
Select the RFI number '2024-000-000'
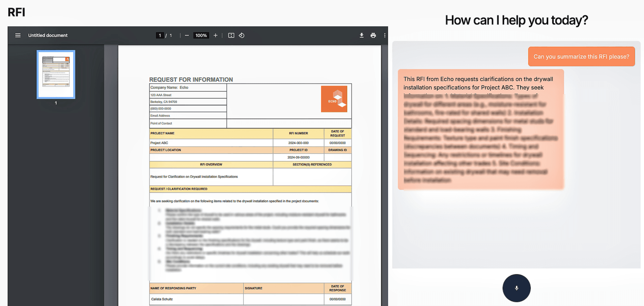[299, 143]
